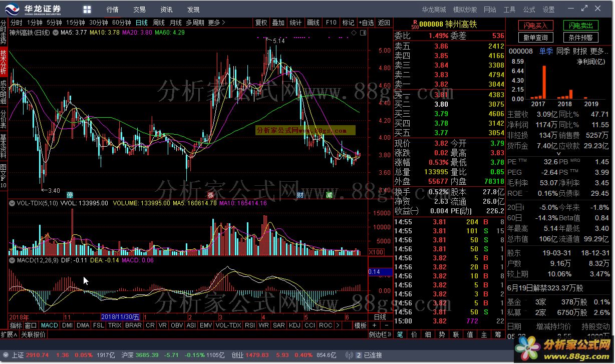Viewport: 615px width, 364px height.
Task: Switch detail panel to 主 view
Action: tap(484, 334)
